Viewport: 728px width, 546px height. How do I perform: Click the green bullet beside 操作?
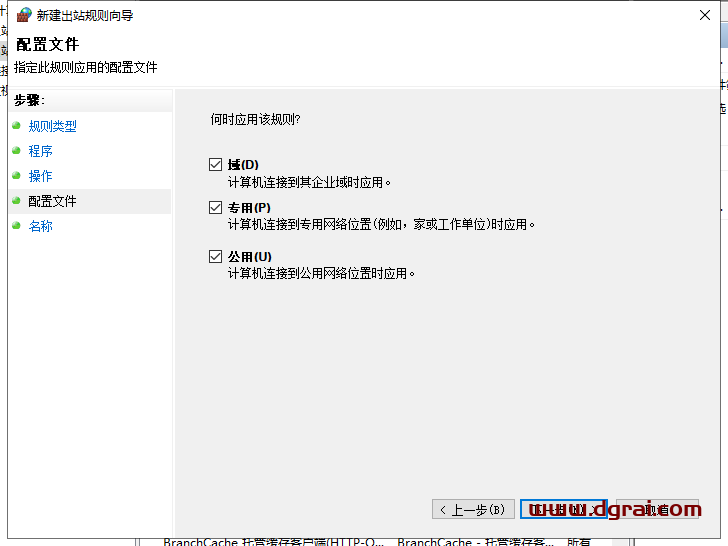(x=16, y=176)
